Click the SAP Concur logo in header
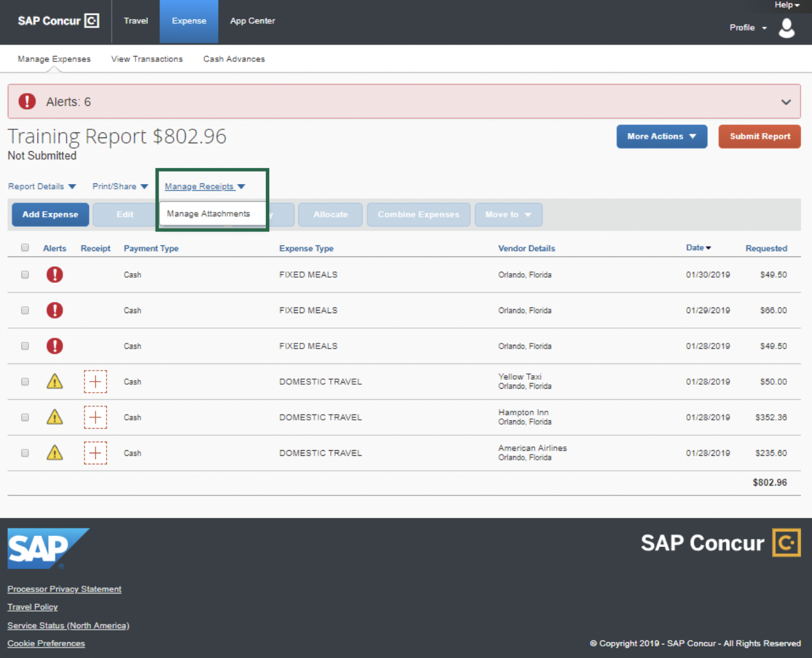812x658 pixels. coord(58,21)
